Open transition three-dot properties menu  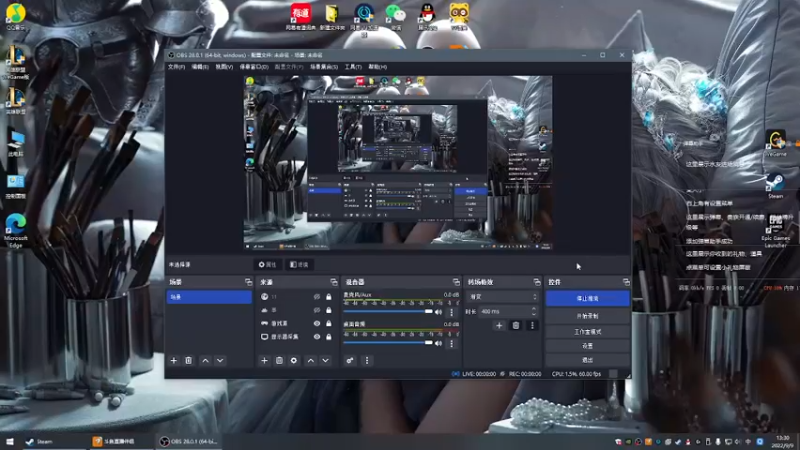click(x=532, y=326)
